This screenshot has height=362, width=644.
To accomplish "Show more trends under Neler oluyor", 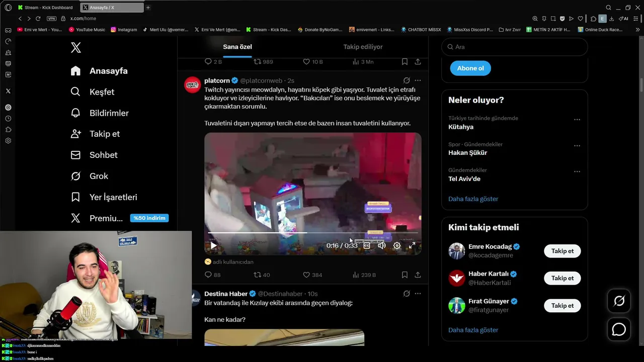I will click(x=473, y=199).
